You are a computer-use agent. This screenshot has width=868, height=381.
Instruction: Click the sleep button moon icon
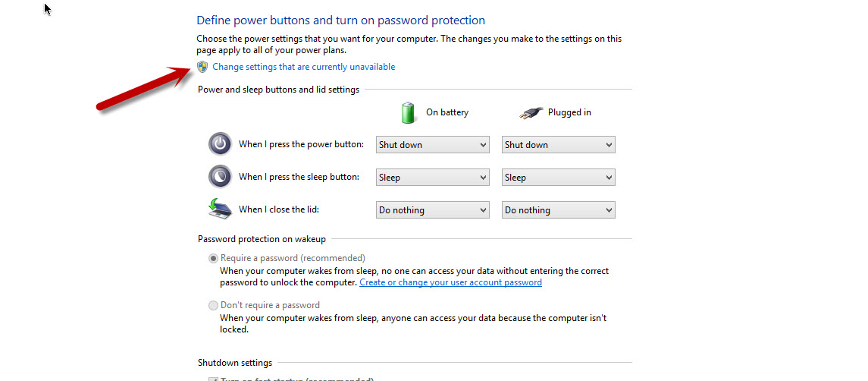(x=220, y=177)
